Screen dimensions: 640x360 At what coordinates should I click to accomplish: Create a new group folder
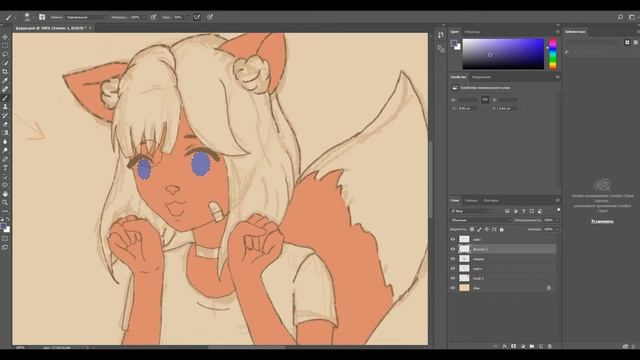click(x=532, y=346)
